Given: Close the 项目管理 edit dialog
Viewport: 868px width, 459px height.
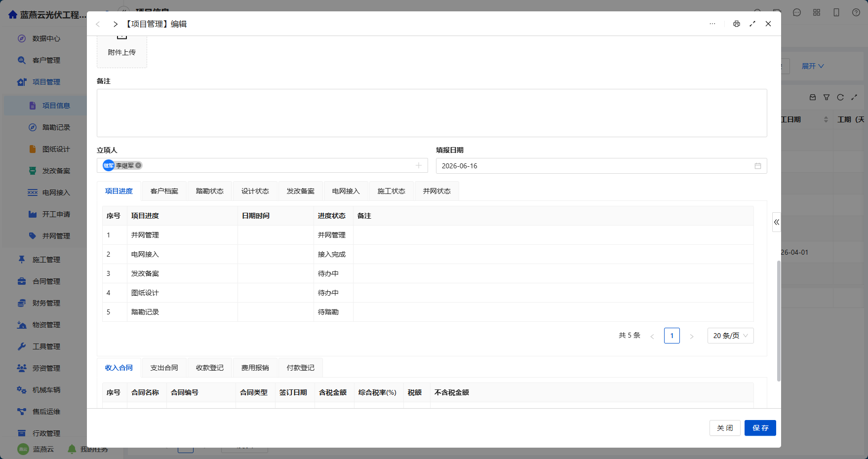Looking at the screenshot, I should [x=768, y=24].
